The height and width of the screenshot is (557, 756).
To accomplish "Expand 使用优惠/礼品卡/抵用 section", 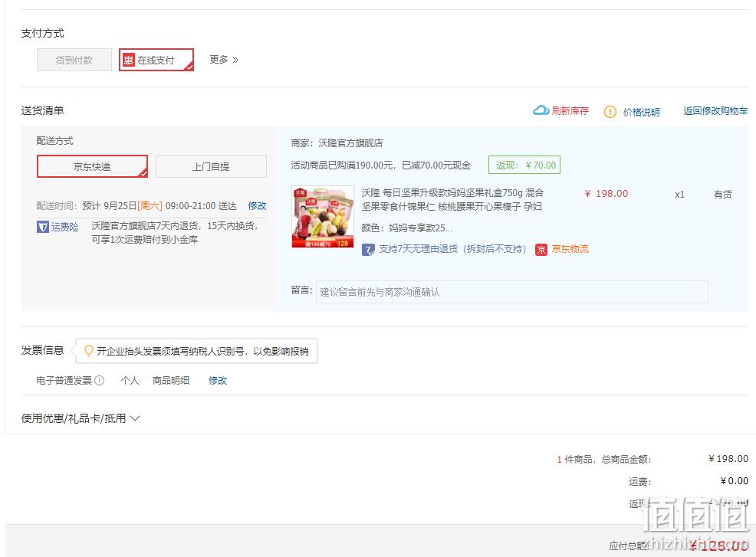I will coord(80,418).
